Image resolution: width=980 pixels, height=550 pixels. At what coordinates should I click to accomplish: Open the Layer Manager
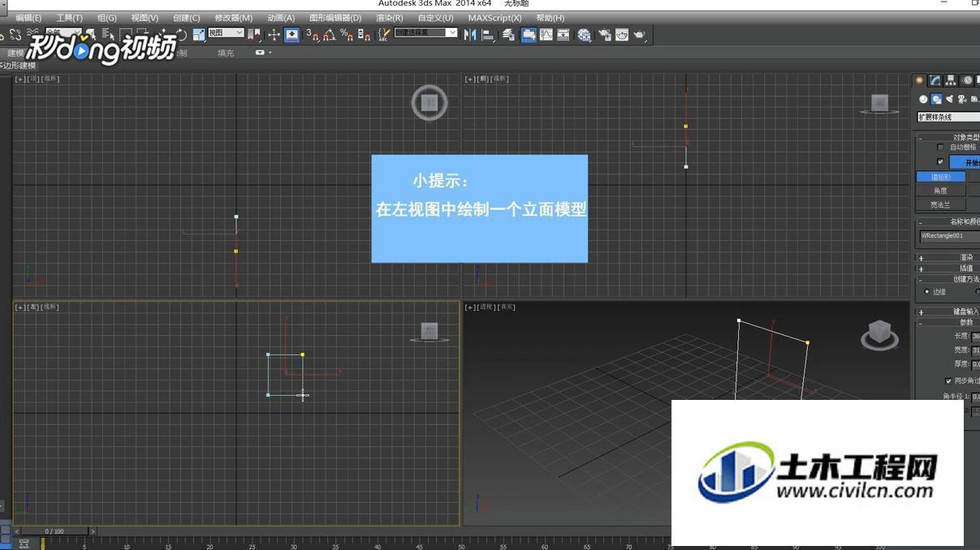click(x=508, y=34)
